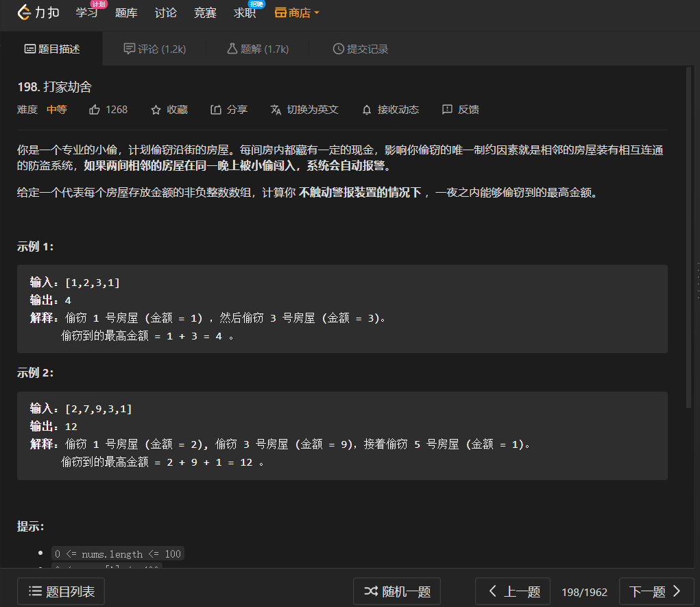
Task: Open the 题目列表 problem list button
Action: click(x=61, y=591)
